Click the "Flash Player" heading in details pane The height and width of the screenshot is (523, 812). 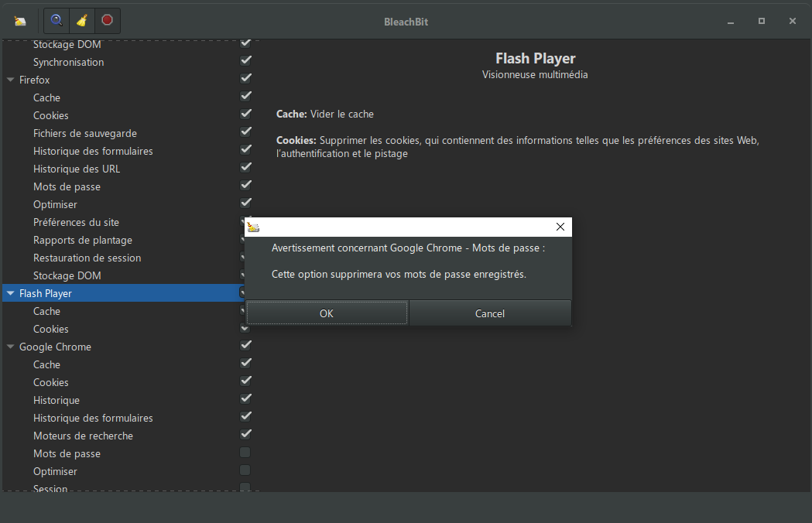536,59
